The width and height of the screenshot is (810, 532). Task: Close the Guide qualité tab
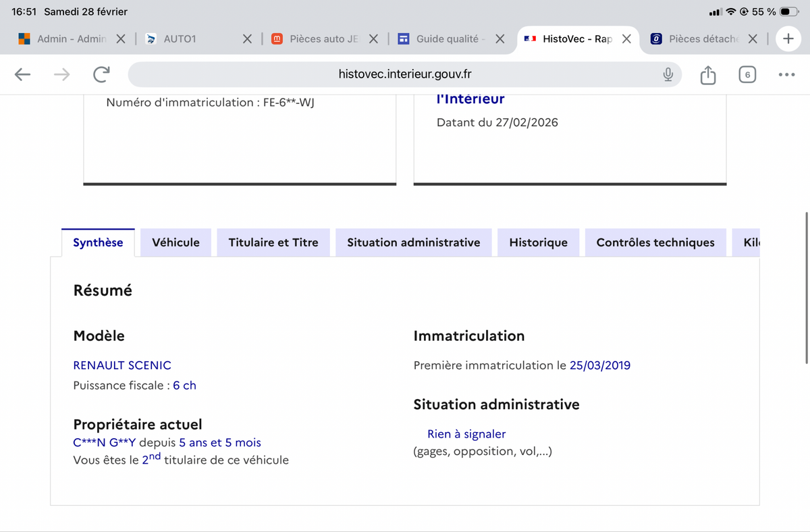click(500, 39)
